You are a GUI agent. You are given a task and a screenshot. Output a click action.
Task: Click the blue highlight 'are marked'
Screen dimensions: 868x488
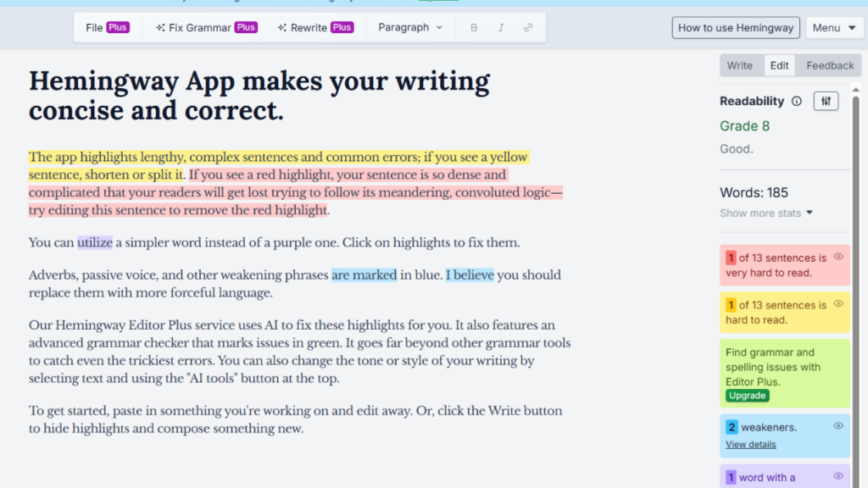[364, 275]
